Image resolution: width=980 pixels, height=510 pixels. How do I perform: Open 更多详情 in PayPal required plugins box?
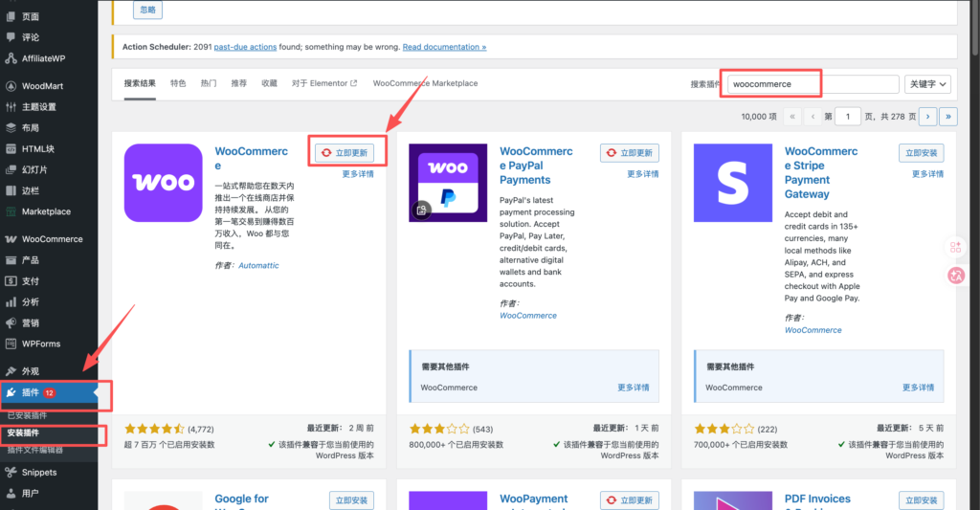click(634, 388)
